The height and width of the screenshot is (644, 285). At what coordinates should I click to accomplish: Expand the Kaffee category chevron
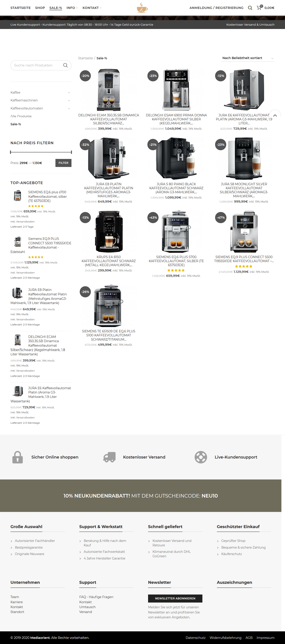(x=69, y=93)
